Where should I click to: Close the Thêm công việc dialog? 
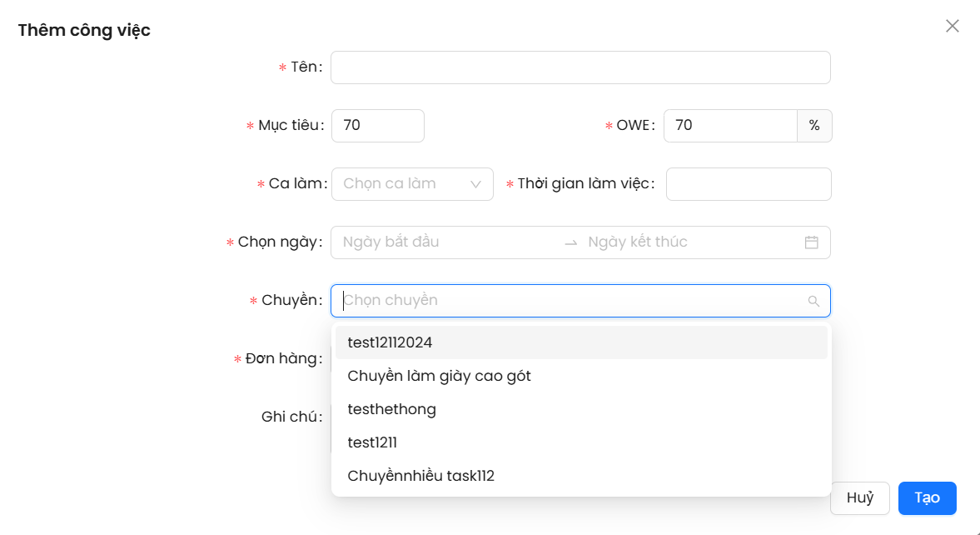tap(952, 26)
